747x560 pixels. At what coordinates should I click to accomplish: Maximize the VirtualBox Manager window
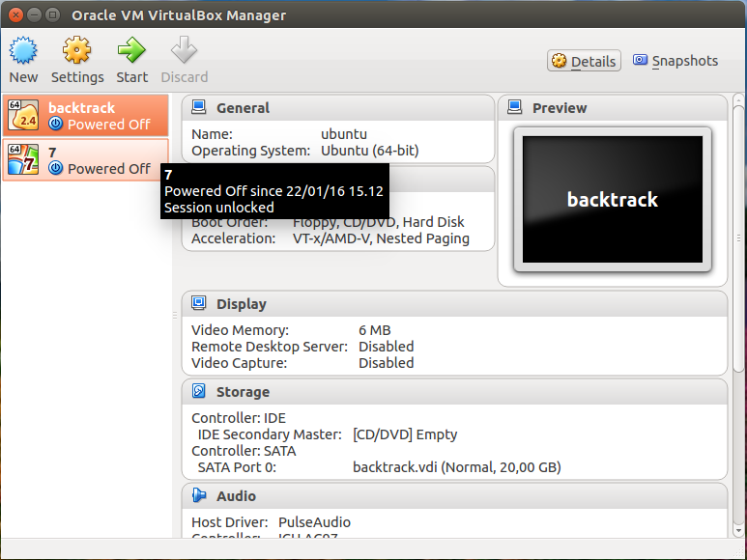(53, 14)
